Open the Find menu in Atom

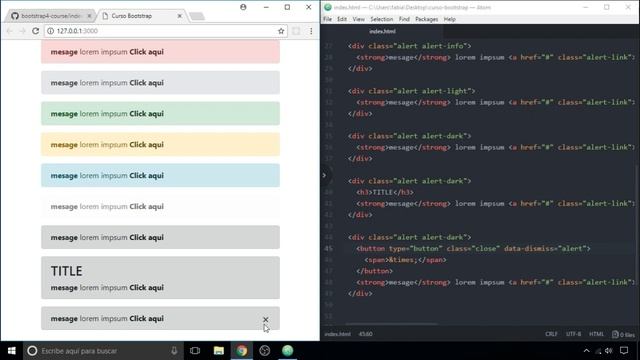404,19
